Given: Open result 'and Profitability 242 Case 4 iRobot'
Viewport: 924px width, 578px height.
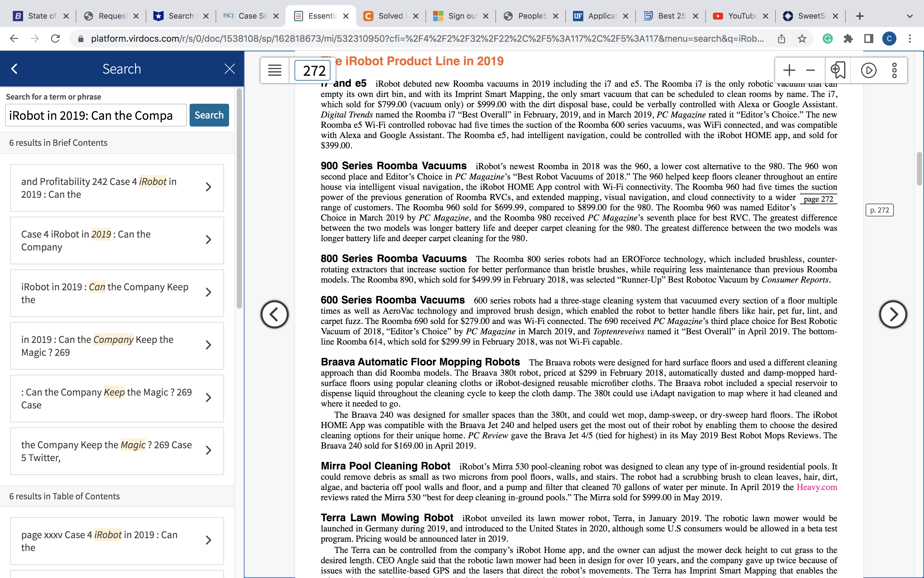Looking at the screenshot, I should pyautogui.click(x=117, y=188).
